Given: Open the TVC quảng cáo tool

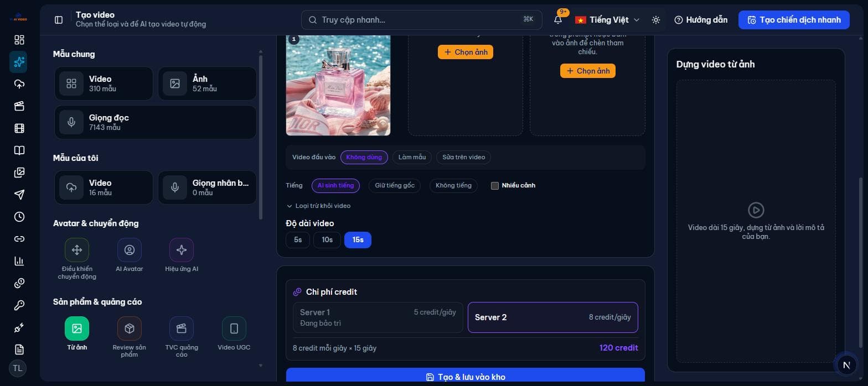Looking at the screenshot, I should click(x=182, y=337).
